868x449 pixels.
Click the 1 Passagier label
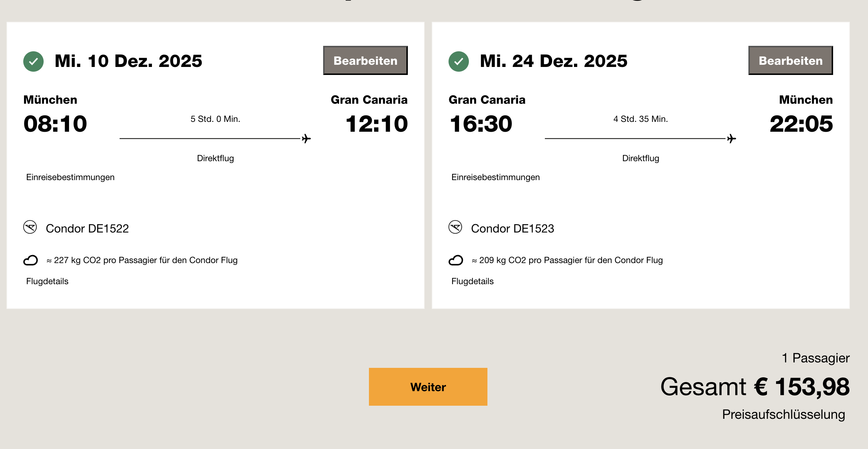(x=816, y=358)
